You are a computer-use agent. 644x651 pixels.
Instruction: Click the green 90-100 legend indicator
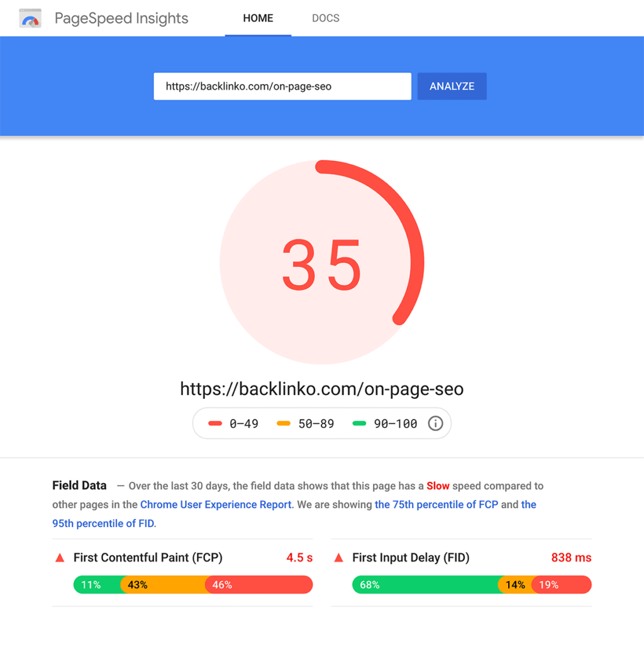pyautogui.click(x=358, y=423)
